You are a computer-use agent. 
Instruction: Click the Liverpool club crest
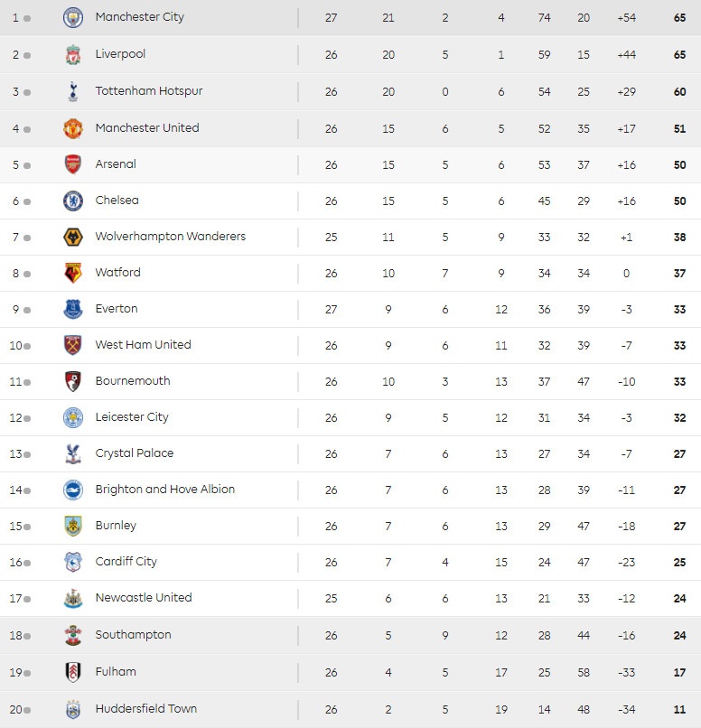73,55
